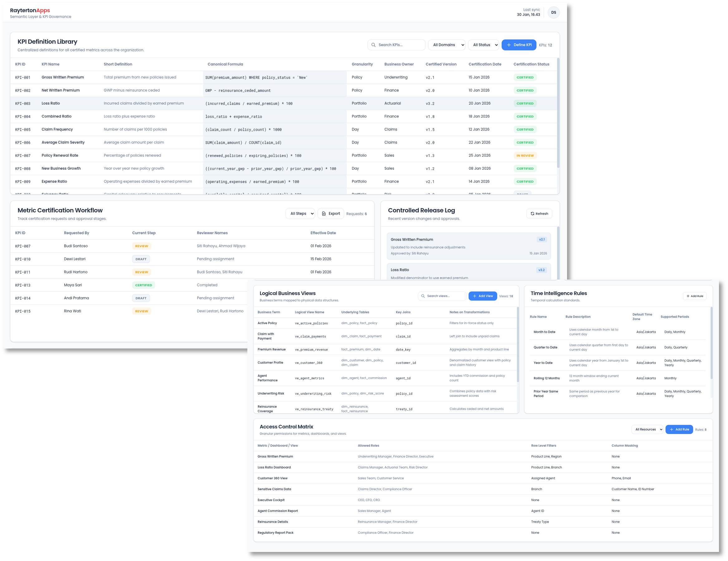This screenshot has width=728, height=561.
Task: Toggle the CERTIFIED status badge for KPI-001
Action: tap(525, 77)
